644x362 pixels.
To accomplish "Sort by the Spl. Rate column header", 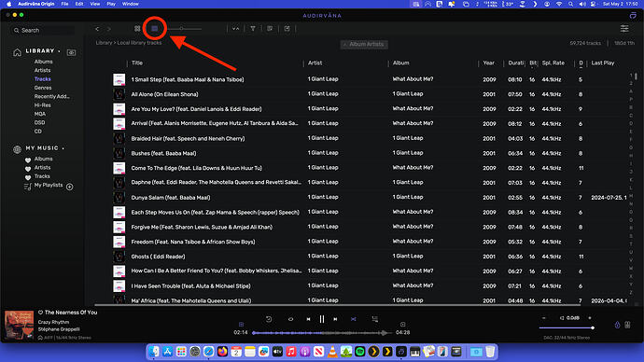I will 553,63.
